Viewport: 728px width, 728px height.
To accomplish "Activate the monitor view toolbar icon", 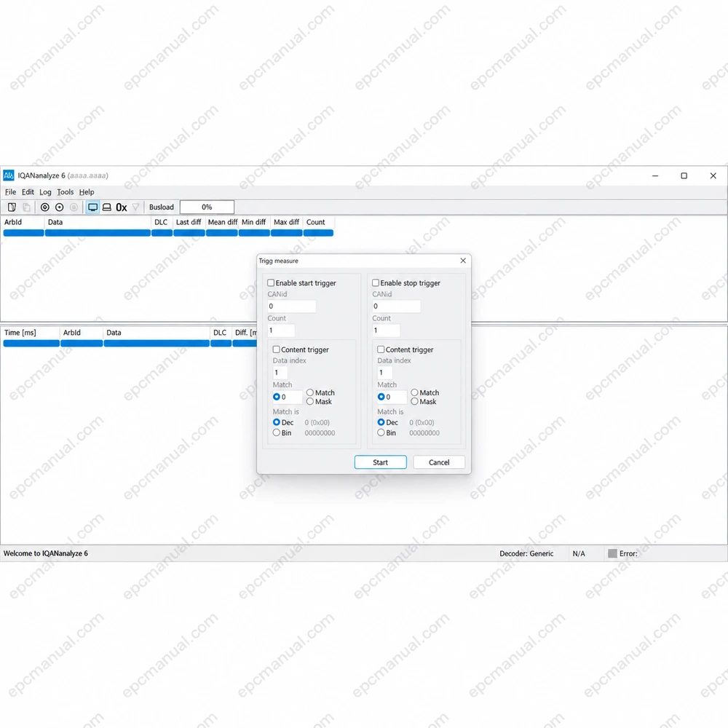I will (93, 207).
